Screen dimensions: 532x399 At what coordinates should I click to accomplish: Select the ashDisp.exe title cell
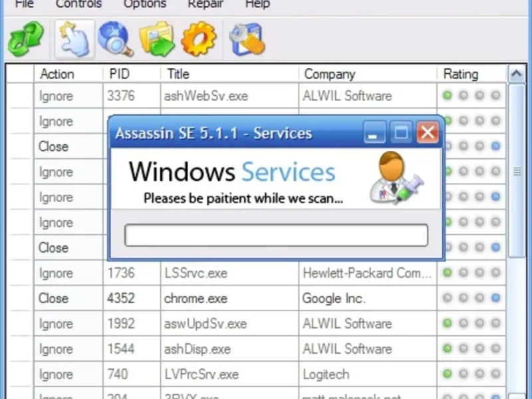229,348
